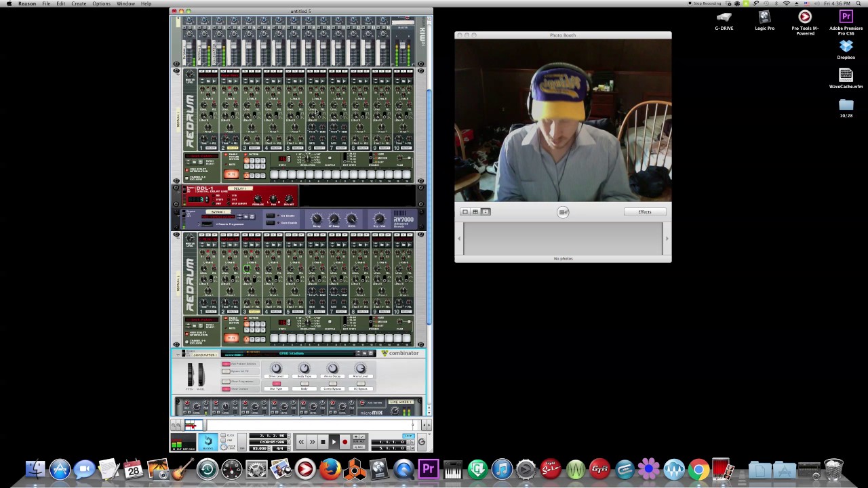Browse patches with the Combinator folder icon
This screenshot has height=488, width=868.
364,353
